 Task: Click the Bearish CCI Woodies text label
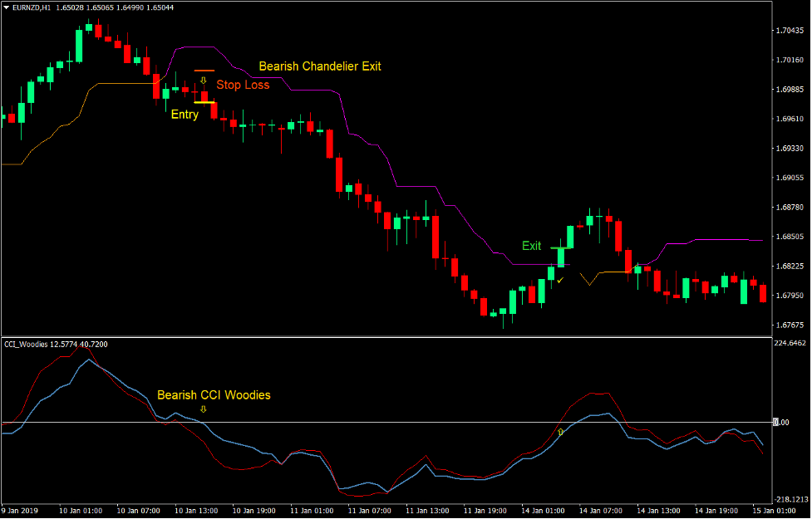click(x=214, y=395)
